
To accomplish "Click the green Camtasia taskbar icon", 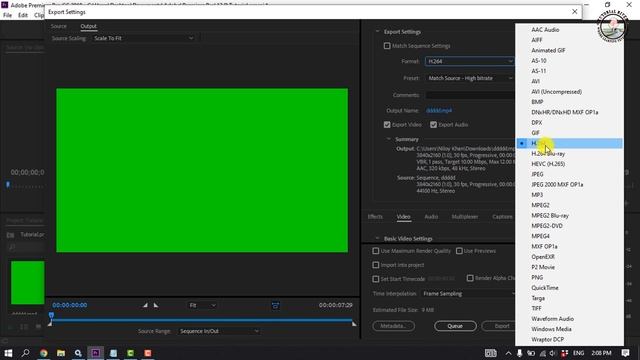I will (x=130, y=353).
